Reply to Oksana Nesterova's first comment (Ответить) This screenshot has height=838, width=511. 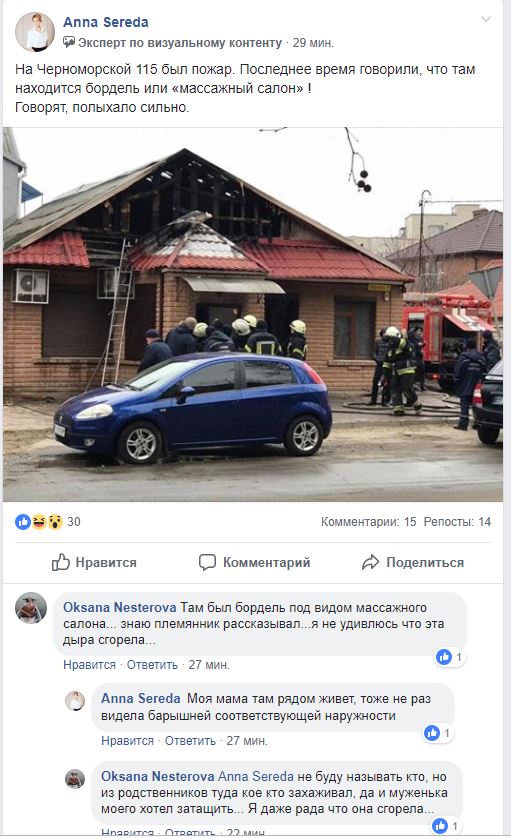(x=152, y=665)
